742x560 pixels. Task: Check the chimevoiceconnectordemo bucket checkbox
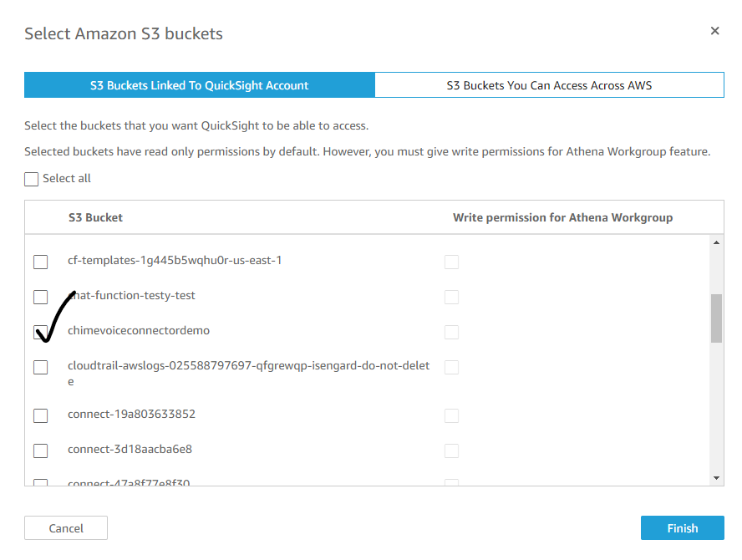tap(41, 332)
